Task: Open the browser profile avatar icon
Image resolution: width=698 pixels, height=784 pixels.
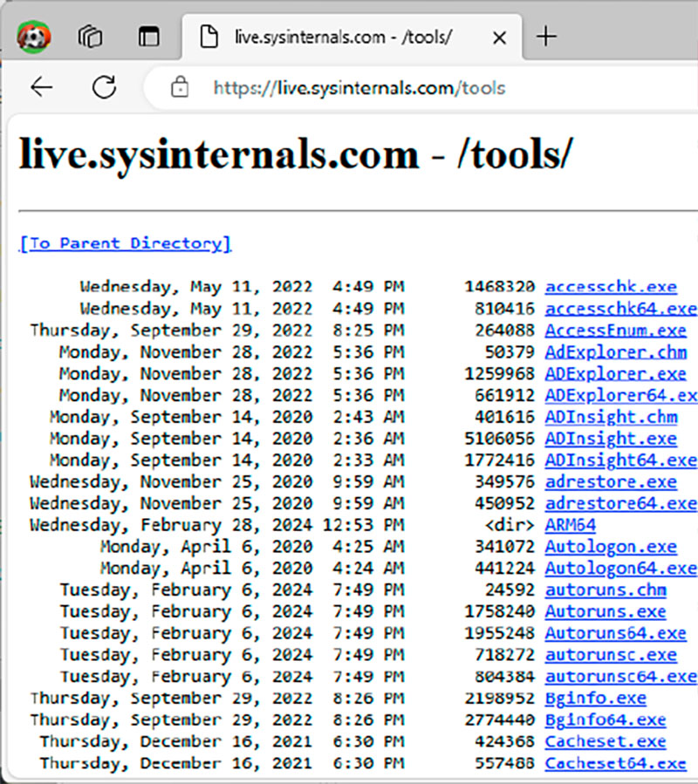Action: [x=33, y=37]
